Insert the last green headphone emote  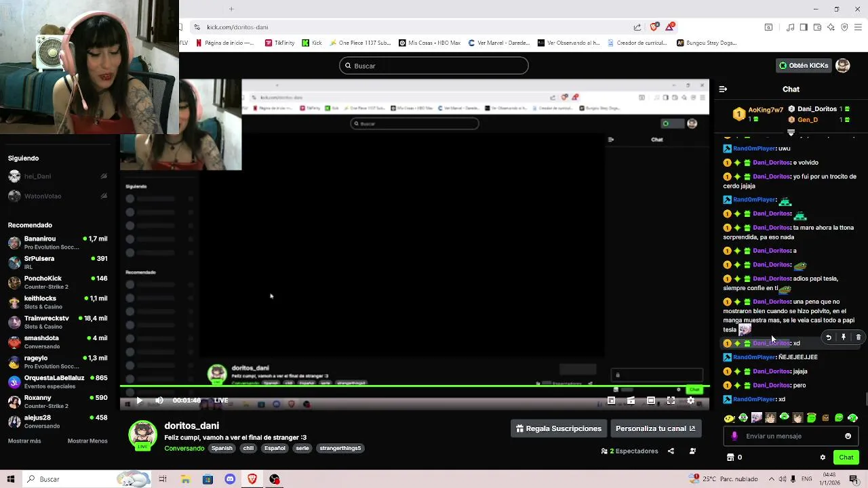852,418
